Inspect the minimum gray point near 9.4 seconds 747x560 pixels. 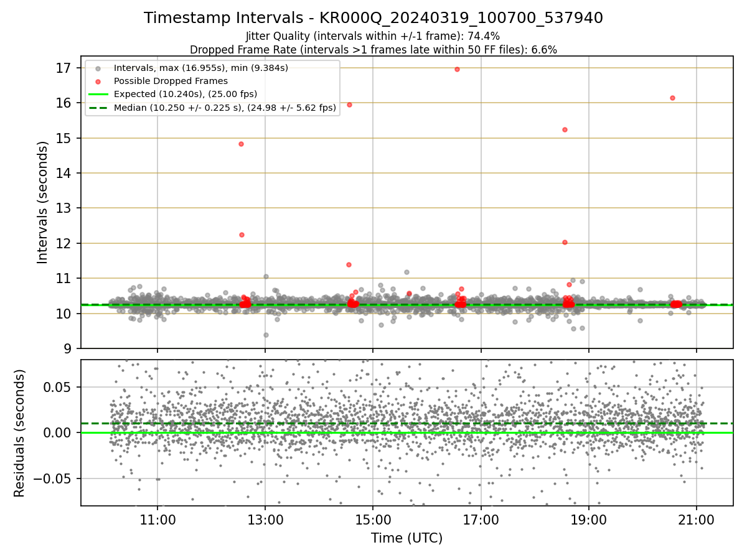(266, 335)
